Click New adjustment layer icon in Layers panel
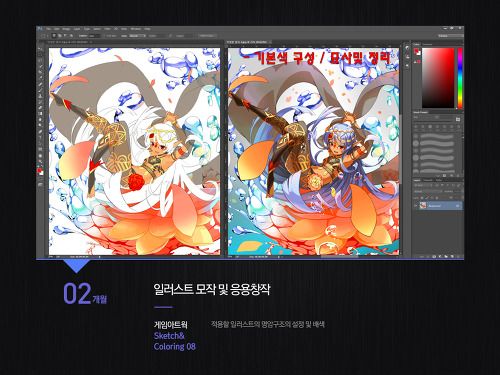 pyautogui.click(x=440, y=256)
